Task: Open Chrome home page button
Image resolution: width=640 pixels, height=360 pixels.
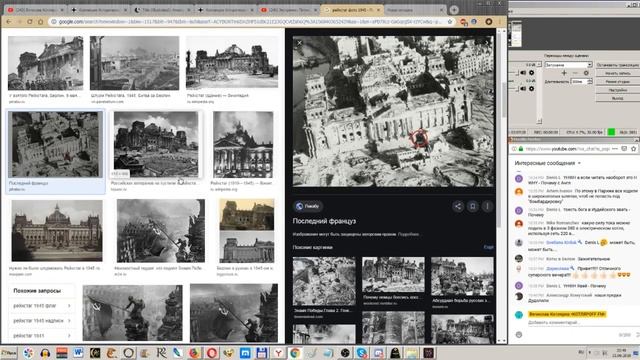Action: 40,22
